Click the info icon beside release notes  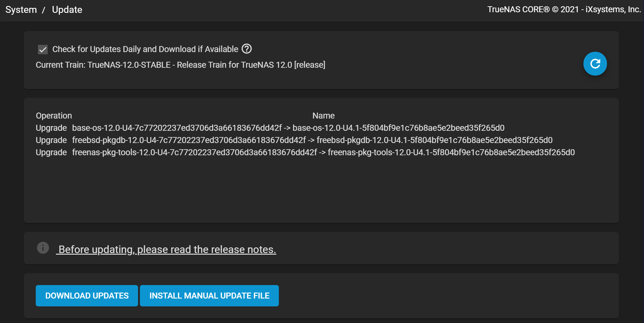click(43, 248)
